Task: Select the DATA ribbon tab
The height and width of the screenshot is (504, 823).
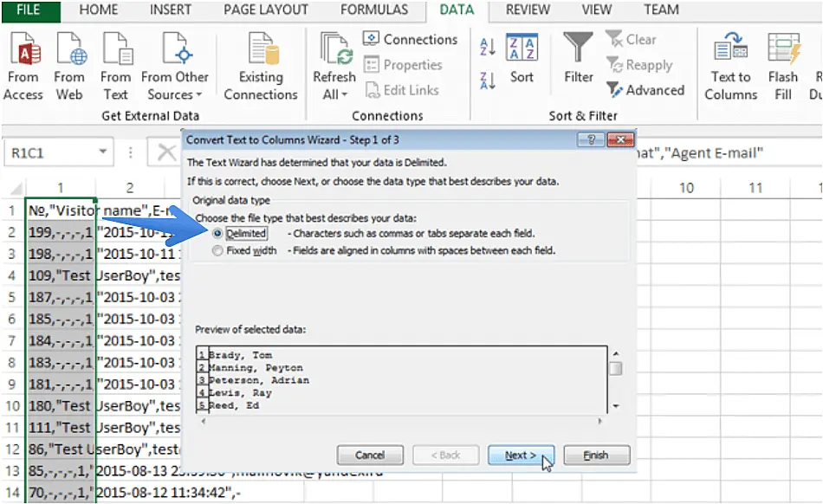Action: (x=457, y=10)
